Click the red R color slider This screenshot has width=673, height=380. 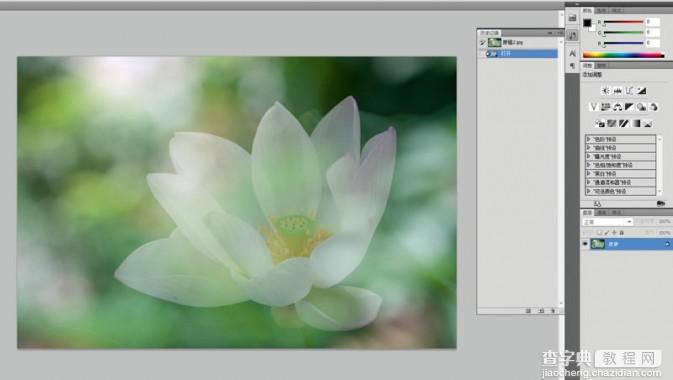pos(623,22)
